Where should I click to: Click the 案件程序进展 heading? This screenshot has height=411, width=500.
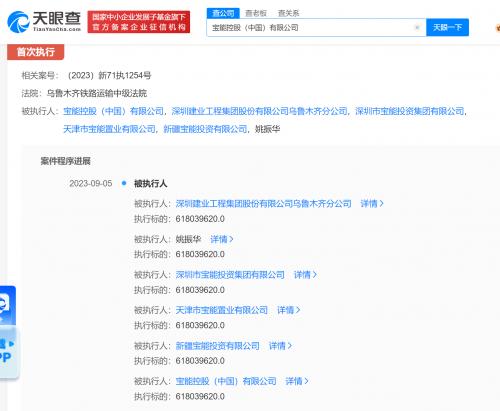pyautogui.click(x=66, y=161)
